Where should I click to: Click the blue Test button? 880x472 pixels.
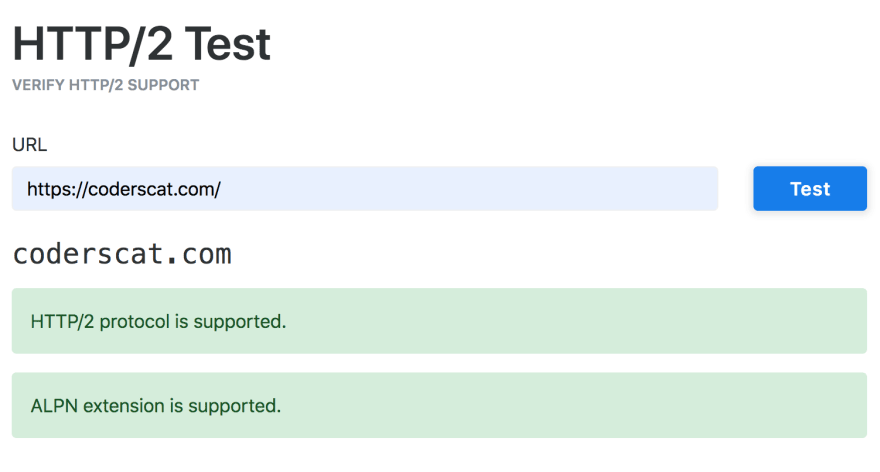pos(810,189)
